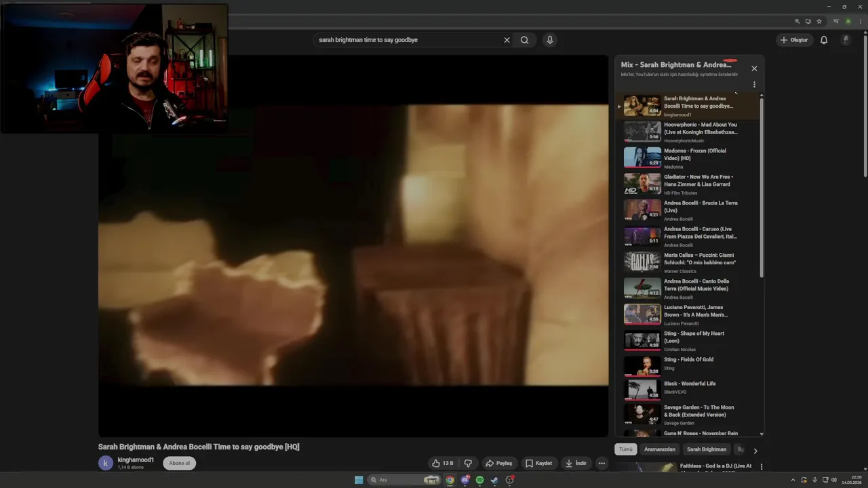Clear the YouTube search box text
The image size is (868, 488).
coord(507,40)
